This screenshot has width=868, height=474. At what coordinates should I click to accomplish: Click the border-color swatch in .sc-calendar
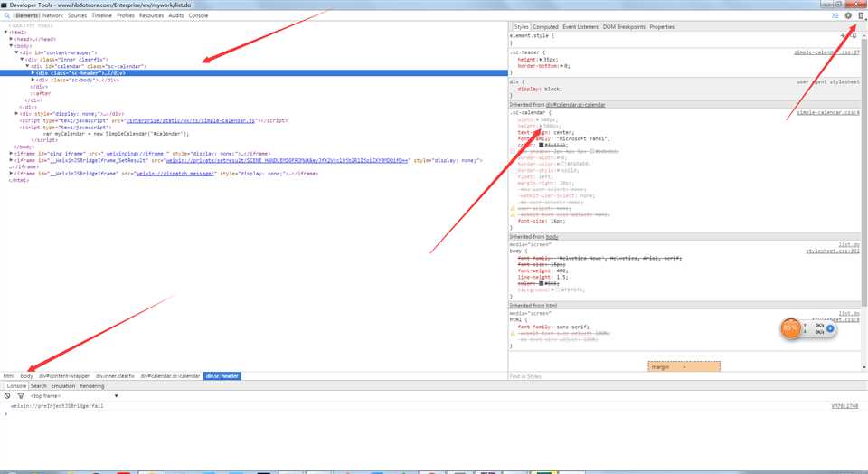click(563, 164)
